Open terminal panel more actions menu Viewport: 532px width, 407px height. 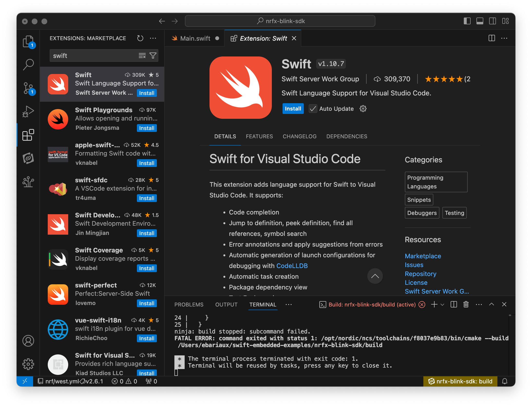[479, 305]
